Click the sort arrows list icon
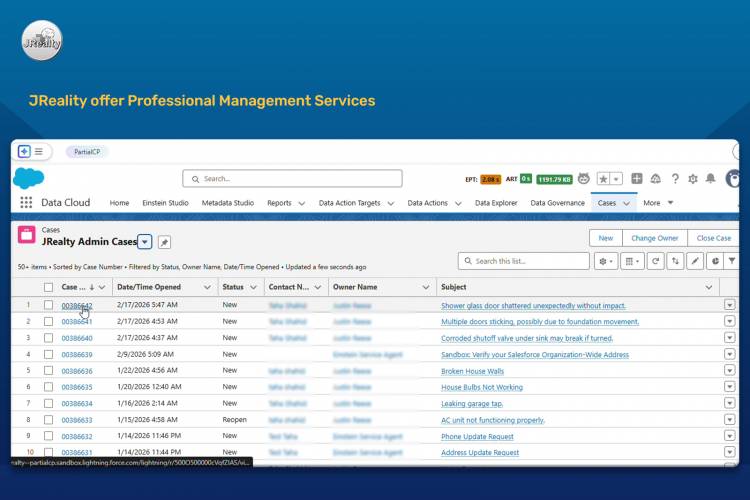This screenshot has width=750, height=500. (x=675, y=261)
